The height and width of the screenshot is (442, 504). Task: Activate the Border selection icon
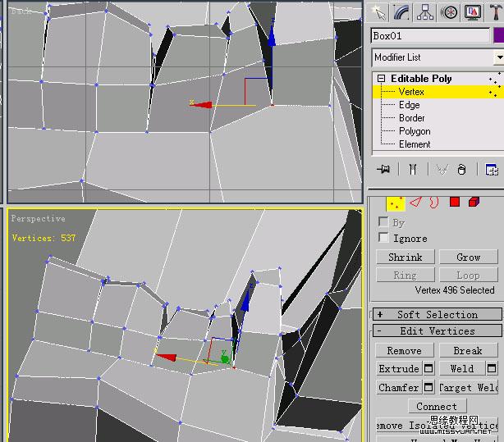[434, 203]
